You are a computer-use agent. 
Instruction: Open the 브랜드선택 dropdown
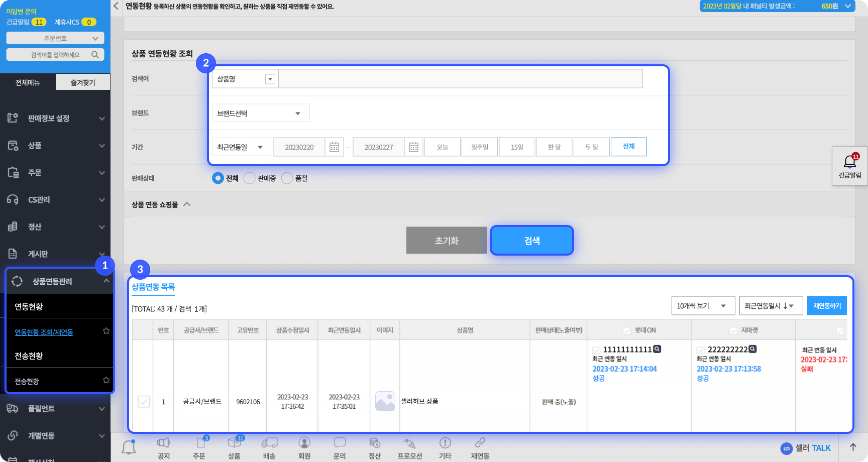click(x=260, y=113)
